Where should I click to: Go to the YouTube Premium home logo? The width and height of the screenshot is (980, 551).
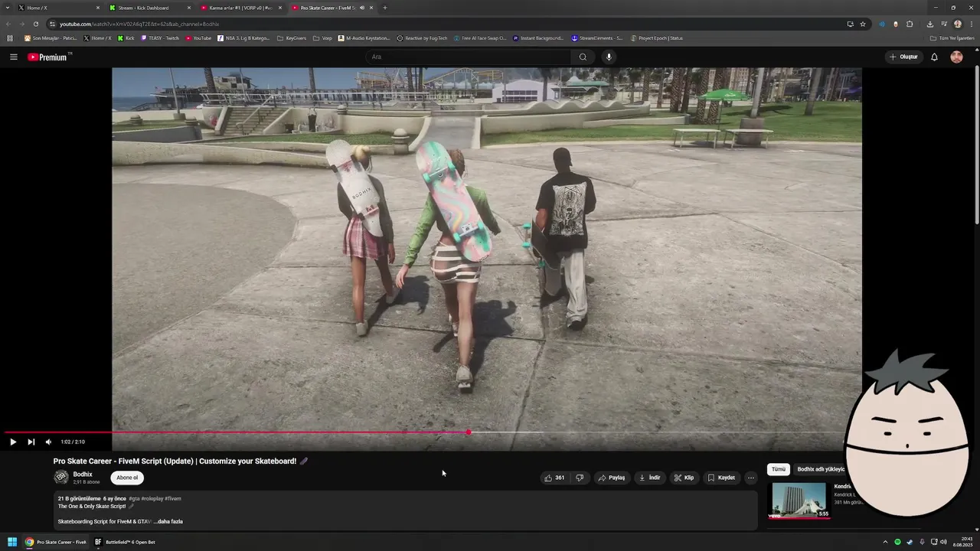coord(49,57)
